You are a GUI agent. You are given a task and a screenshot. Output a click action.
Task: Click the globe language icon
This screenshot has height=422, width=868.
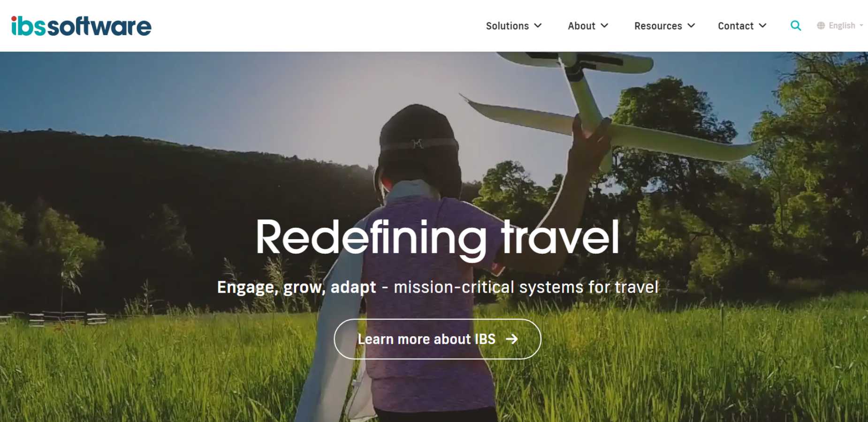pos(821,26)
